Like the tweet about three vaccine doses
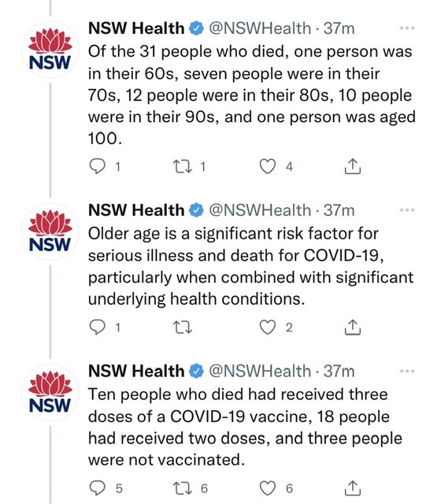This screenshot has height=504, width=437. click(268, 488)
